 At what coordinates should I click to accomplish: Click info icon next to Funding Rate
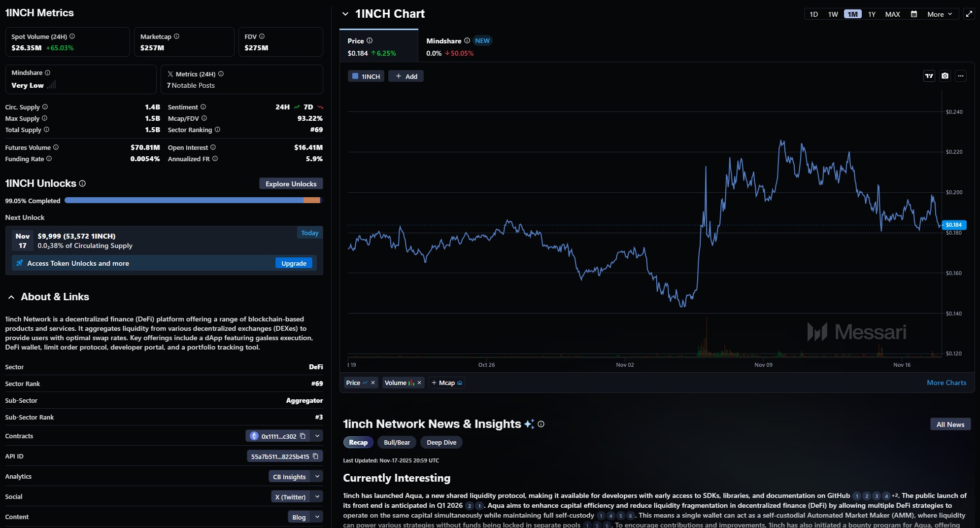point(49,159)
